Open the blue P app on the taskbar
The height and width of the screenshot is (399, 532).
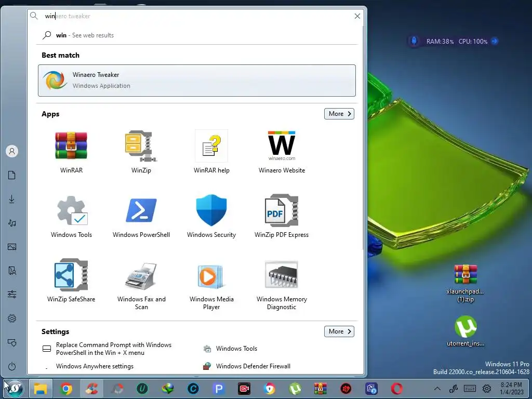tap(219, 389)
